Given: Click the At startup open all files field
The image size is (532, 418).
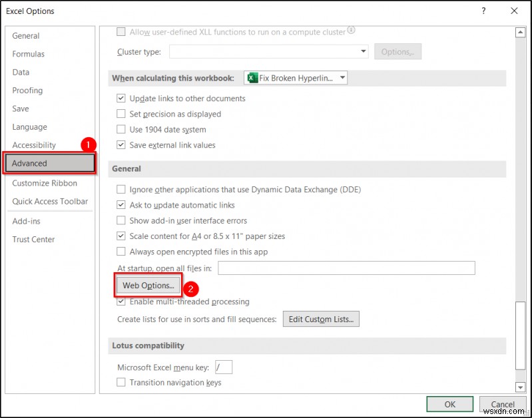Looking at the screenshot, I should (346, 268).
